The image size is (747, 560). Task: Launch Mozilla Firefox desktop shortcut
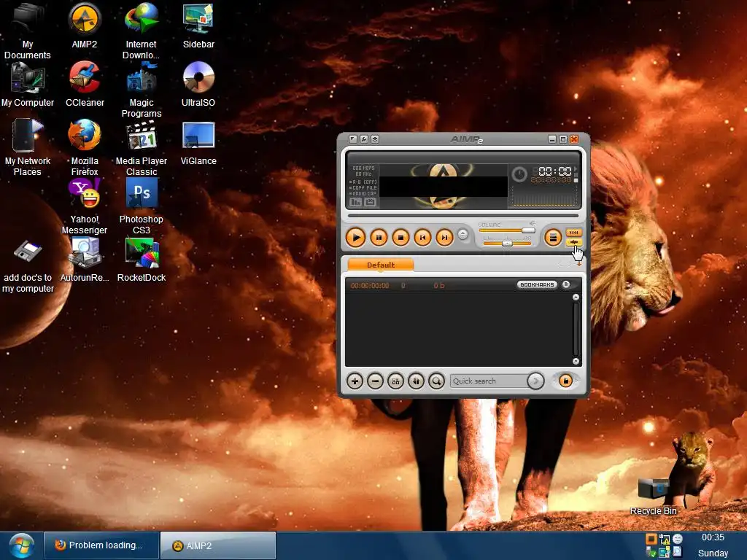(85, 147)
